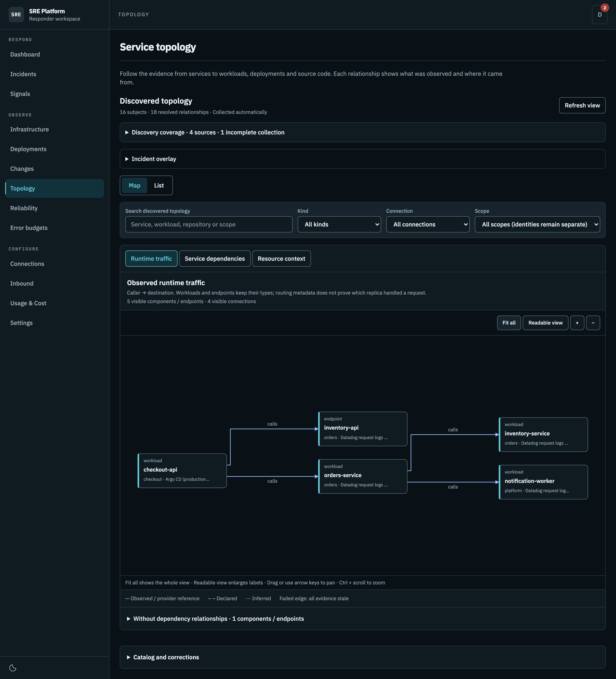Open Incidents in the sidebar
This screenshot has width=616, height=679.
click(x=55, y=74)
